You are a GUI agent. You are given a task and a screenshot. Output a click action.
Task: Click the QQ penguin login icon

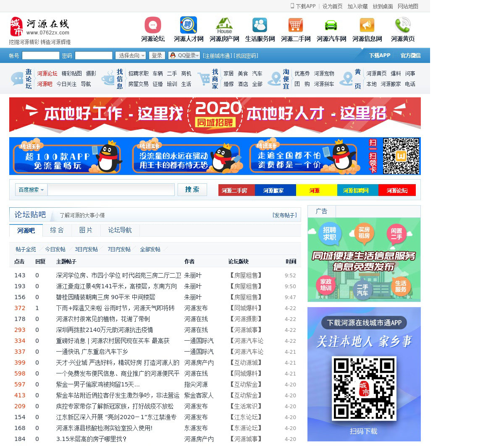(x=173, y=55)
